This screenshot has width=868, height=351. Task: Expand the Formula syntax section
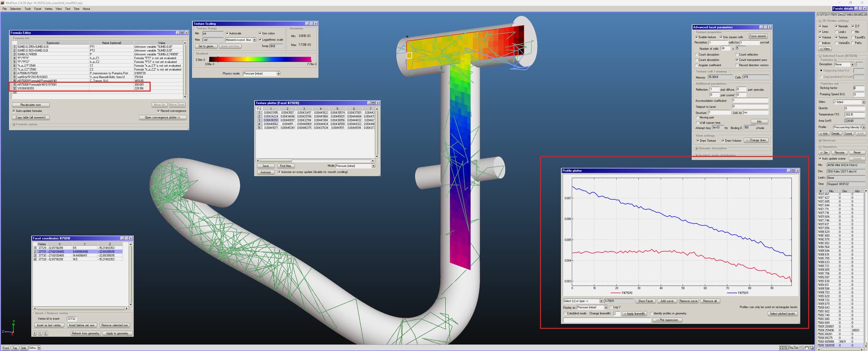coord(14,124)
